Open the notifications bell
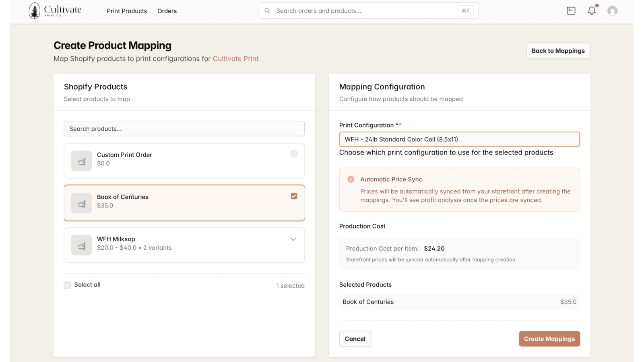The image size is (644, 362). click(x=592, y=11)
